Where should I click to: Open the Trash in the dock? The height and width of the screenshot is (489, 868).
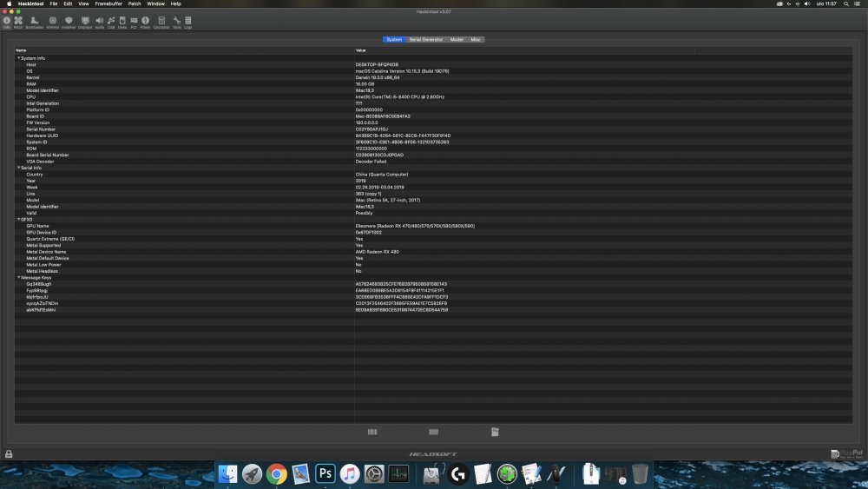pos(640,474)
